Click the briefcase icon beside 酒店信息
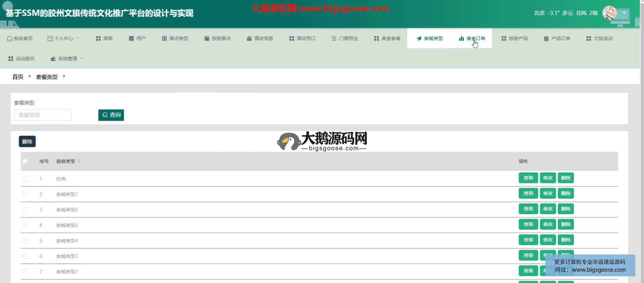Screen dimensions: 644x283 click(x=249, y=39)
